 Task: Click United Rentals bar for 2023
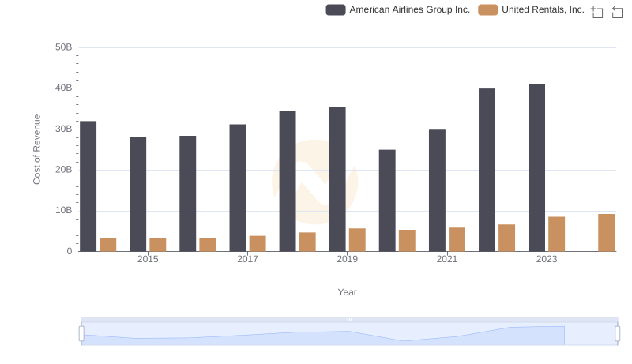(557, 234)
